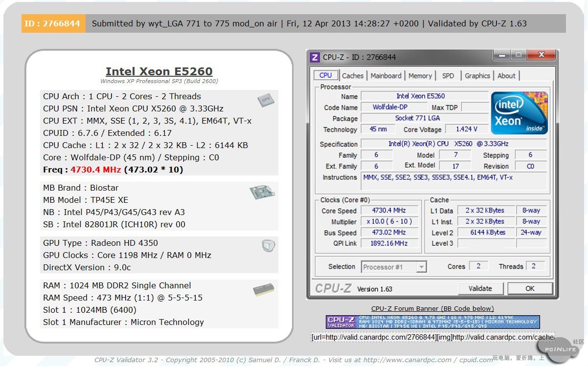Click the Core Voltage value 1.424 V

(466, 130)
